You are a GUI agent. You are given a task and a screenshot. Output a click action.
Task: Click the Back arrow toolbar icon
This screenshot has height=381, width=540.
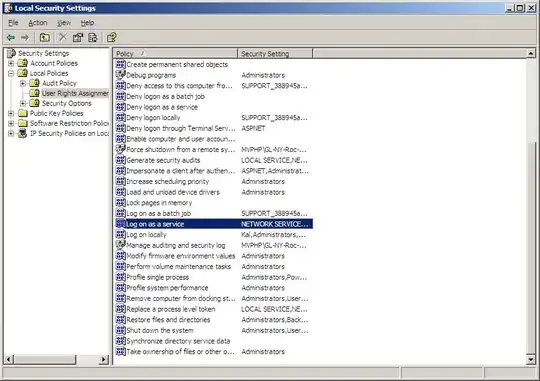(x=11, y=37)
